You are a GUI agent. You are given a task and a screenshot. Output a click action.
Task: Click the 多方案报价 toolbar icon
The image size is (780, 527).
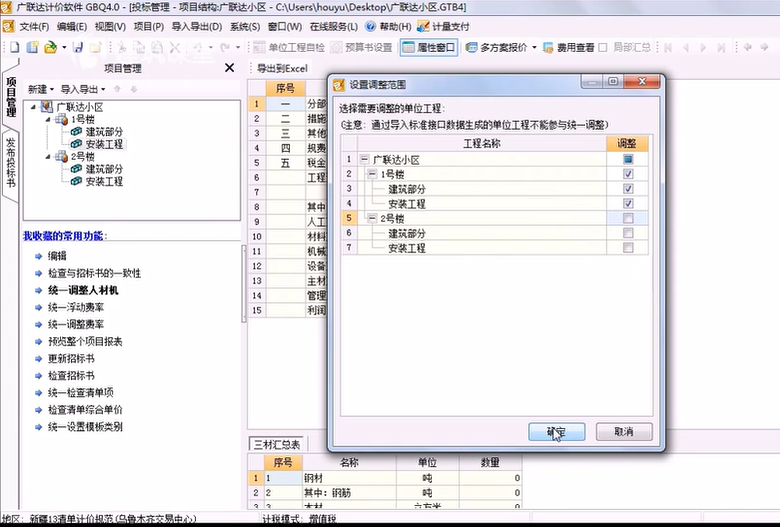[x=471, y=47]
